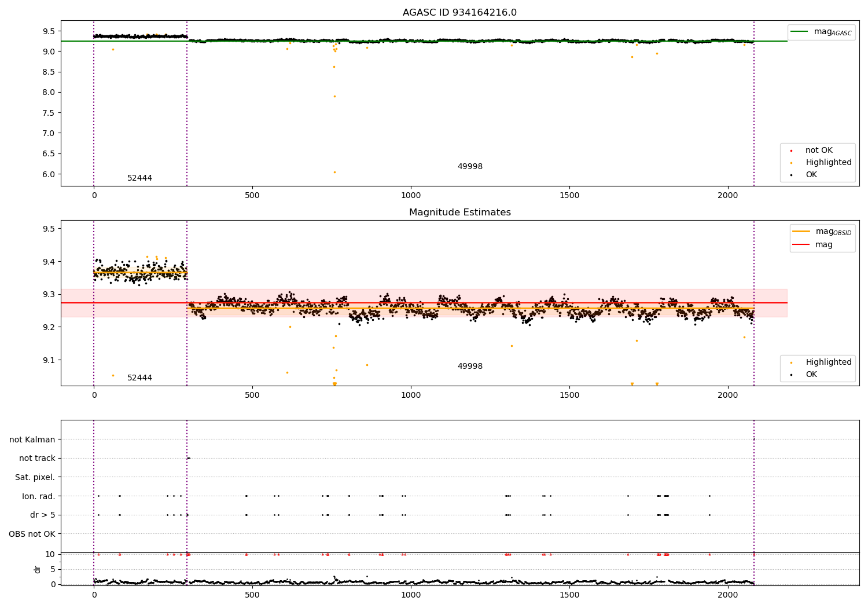Select 'OK' legend entry in Magnitude Estimates plot

[x=811, y=375]
